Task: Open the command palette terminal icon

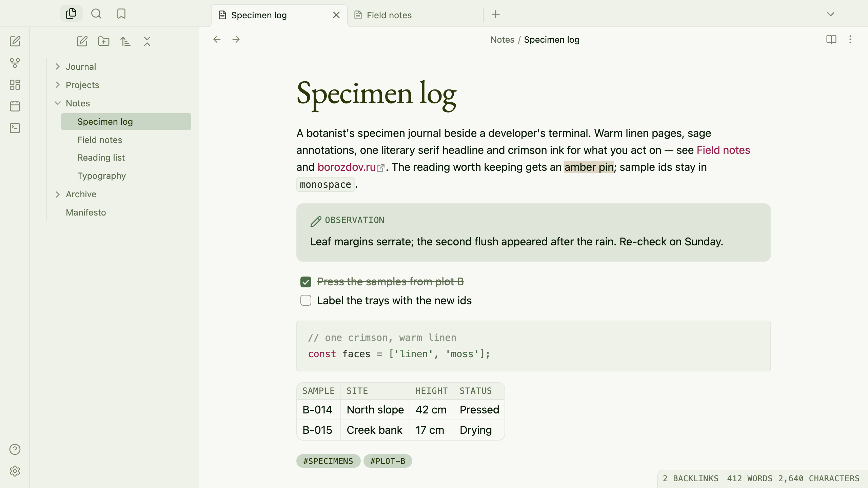Action: coord(15,128)
